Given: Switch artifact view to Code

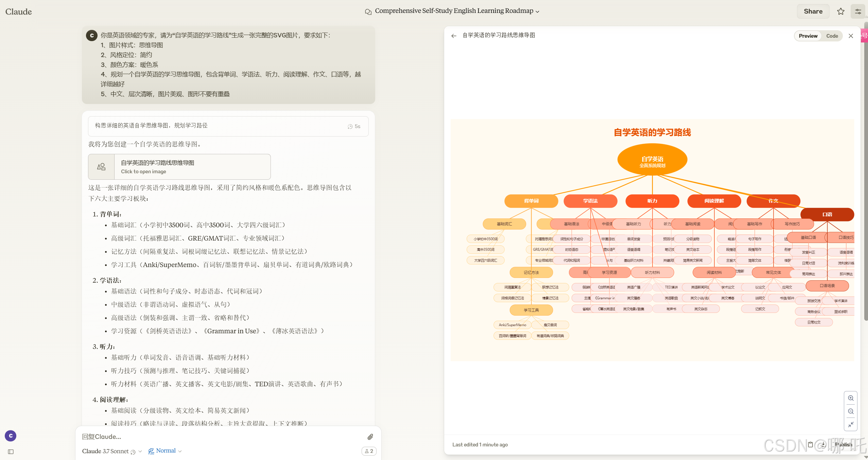Looking at the screenshot, I should tap(832, 36).
